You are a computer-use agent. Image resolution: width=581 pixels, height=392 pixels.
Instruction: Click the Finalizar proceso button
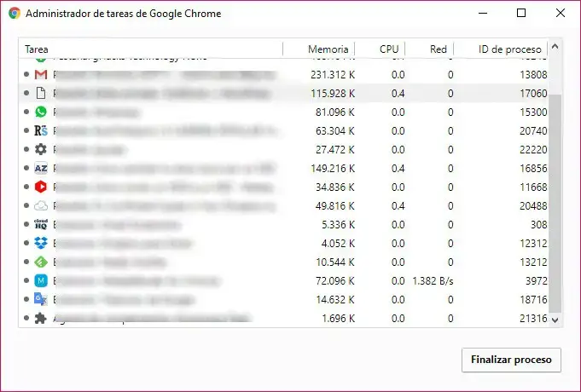click(x=511, y=360)
